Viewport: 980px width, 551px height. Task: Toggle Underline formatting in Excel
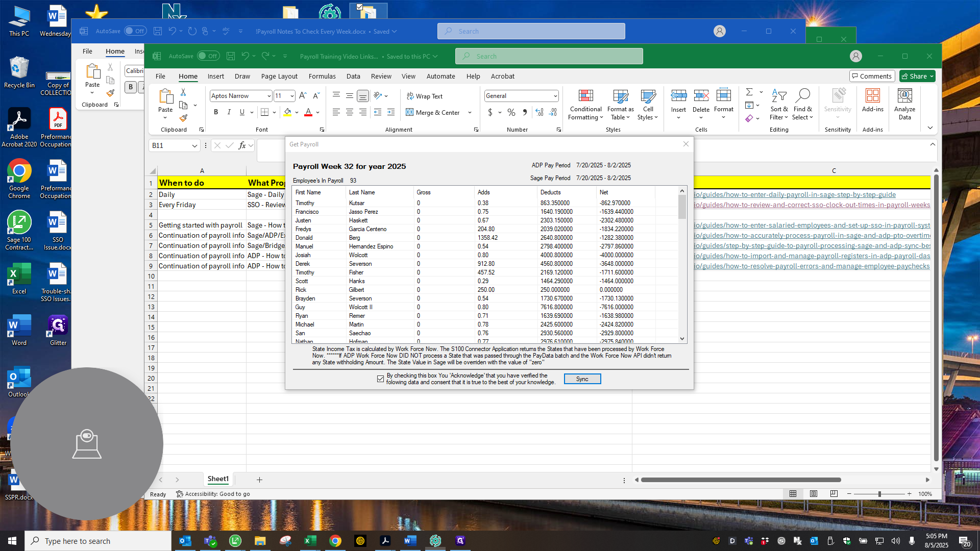pos(242,112)
